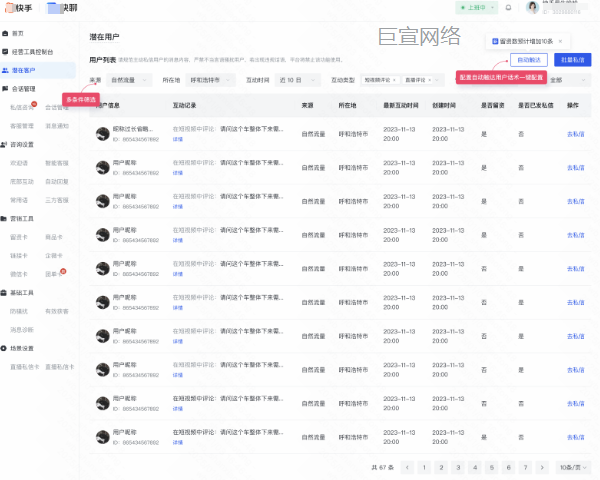Click the 营销工具 folder icon
The width and height of the screenshot is (600, 480).
[x=4, y=219]
